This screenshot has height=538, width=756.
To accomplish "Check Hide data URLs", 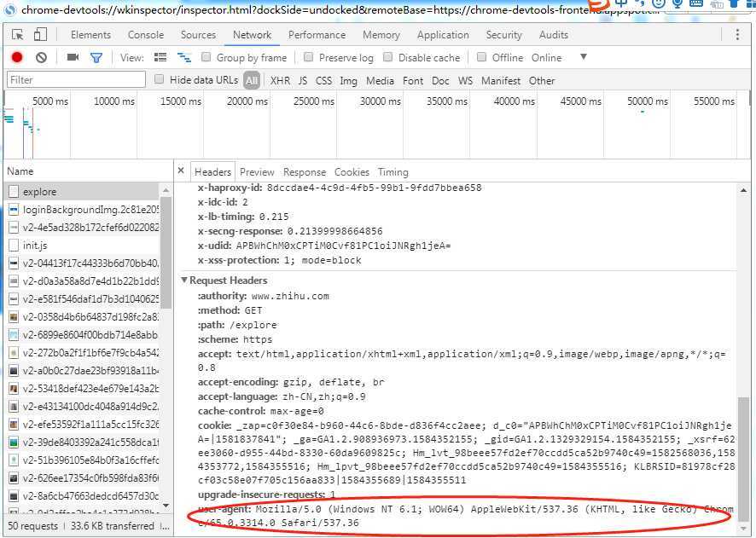I will pos(159,79).
